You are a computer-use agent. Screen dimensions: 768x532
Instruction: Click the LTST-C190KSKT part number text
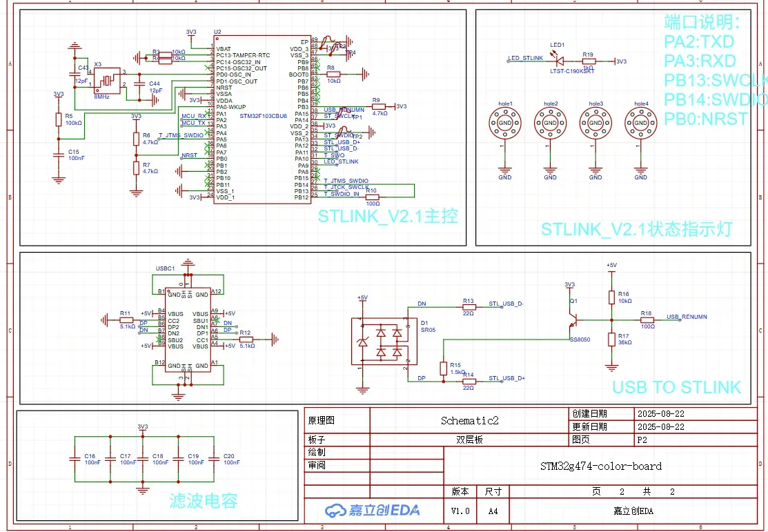572,71
